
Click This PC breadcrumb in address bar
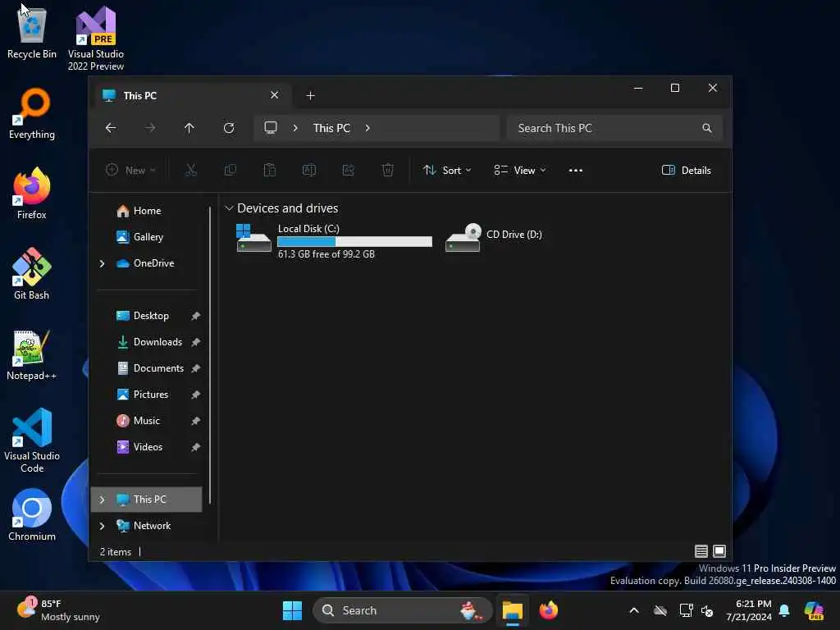pos(331,128)
